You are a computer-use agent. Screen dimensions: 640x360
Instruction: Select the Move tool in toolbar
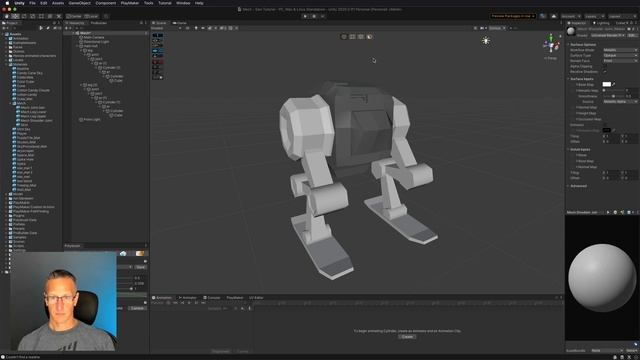coord(15,16)
